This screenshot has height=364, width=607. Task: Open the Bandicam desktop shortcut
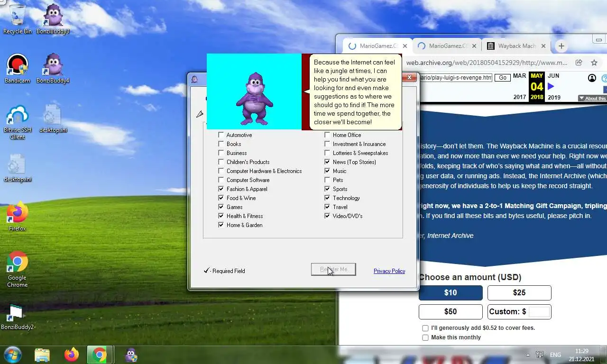point(18,68)
